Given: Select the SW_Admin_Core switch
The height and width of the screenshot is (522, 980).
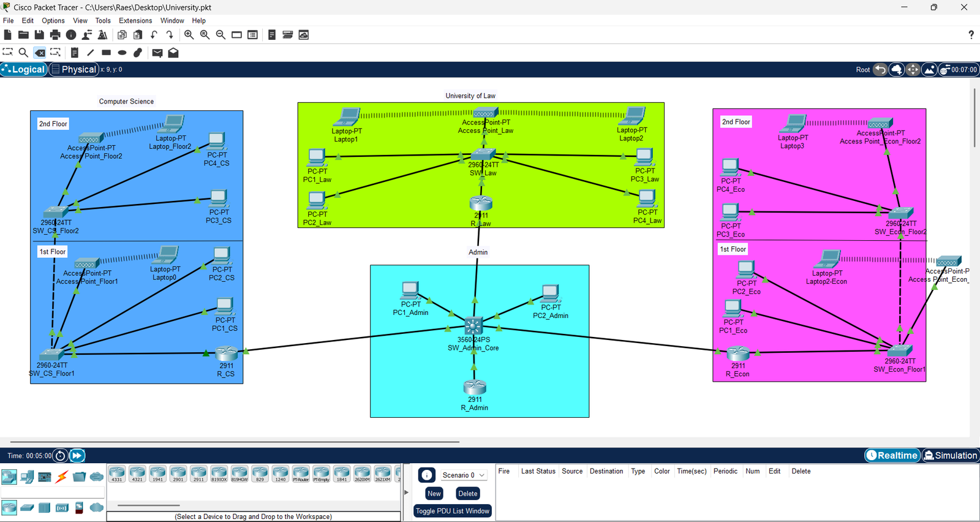Looking at the screenshot, I should click(x=473, y=325).
